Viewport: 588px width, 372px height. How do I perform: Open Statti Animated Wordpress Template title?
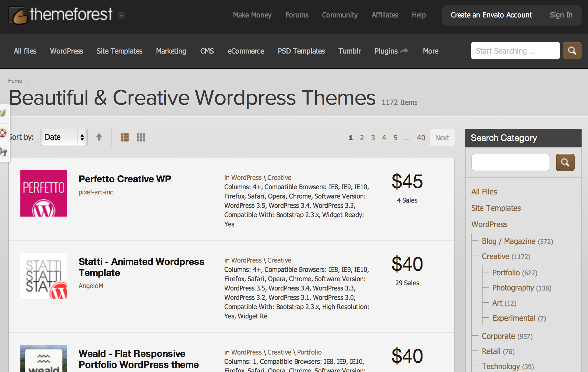point(141,267)
